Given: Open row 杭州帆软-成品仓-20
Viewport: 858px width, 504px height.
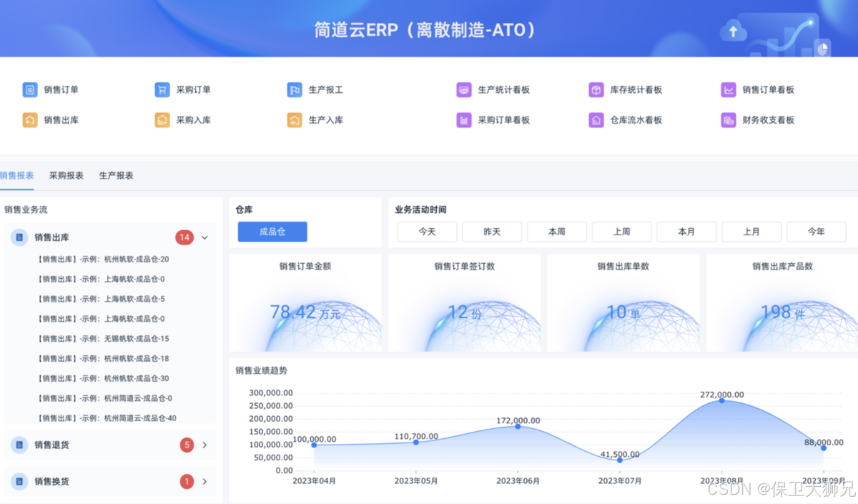Looking at the screenshot, I should (x=103, y=260).
